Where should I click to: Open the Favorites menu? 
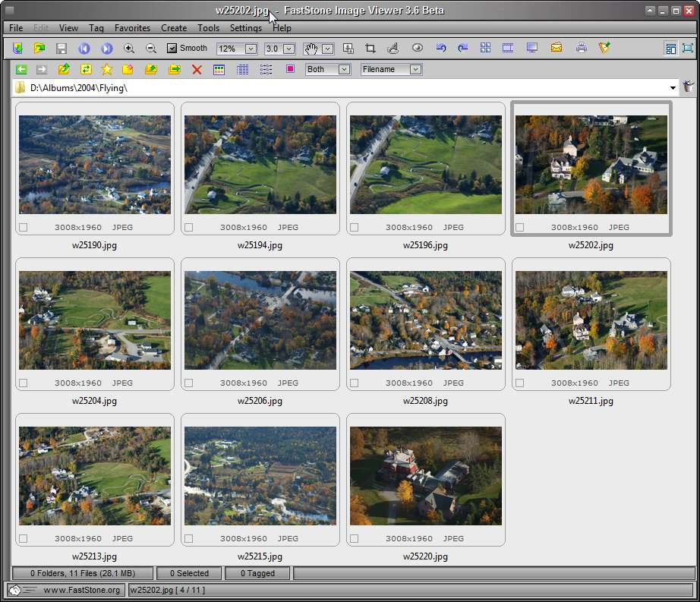pos(132,27)
